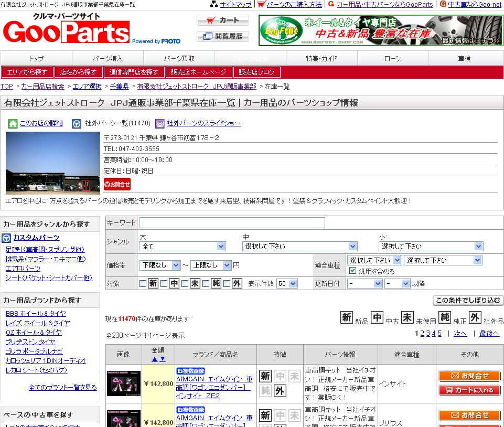Check the 外 (aftermarket) target checkbox
Viewport: 504px width, 427px height.
pyautogui.click(x=227, y=284)
